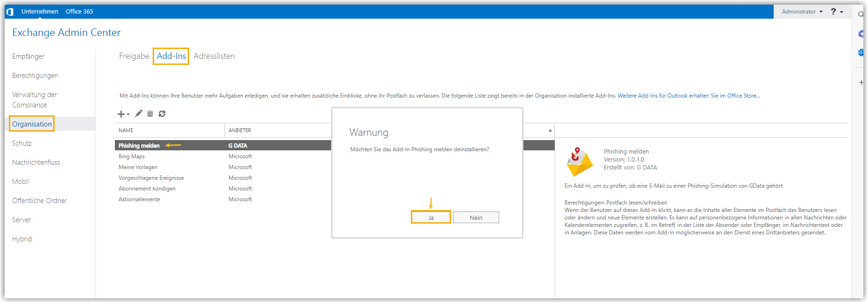Open the Unternehmen header tab
Screen dimensions: 868x303
pos(40,12)
